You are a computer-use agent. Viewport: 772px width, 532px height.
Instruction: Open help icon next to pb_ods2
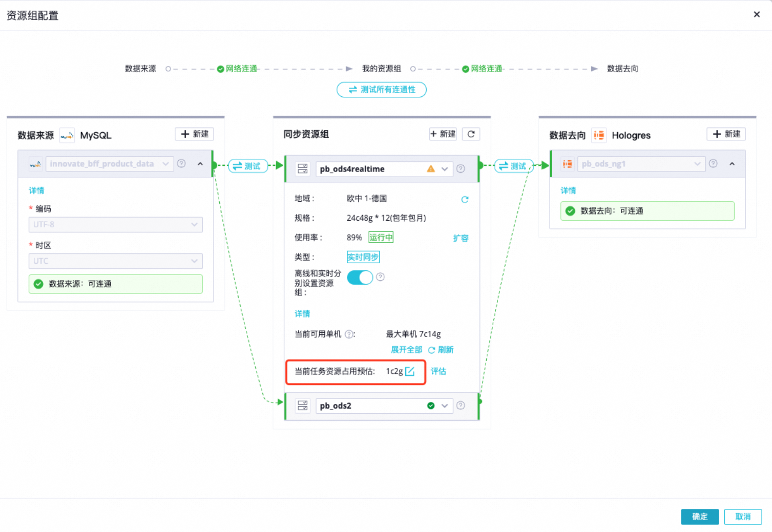[x=461, y=406]
